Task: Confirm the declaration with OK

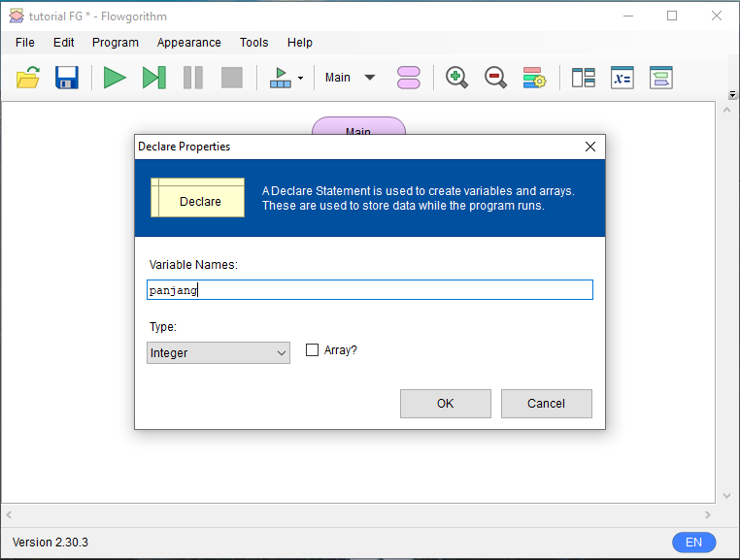Action: [x=446, y=404]
